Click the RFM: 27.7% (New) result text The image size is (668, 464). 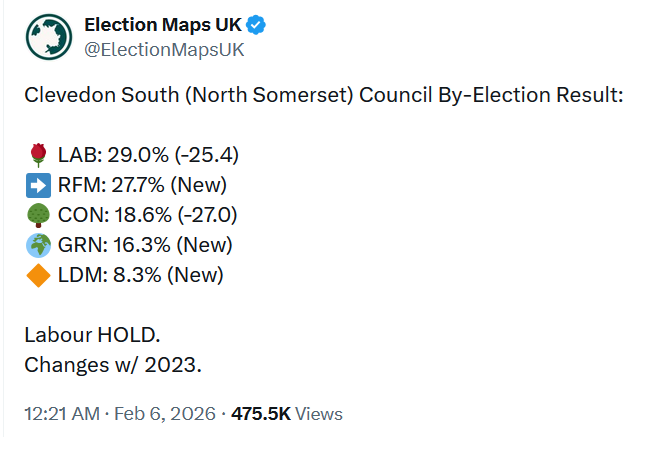pyautogui.click(x=142, y=185)
